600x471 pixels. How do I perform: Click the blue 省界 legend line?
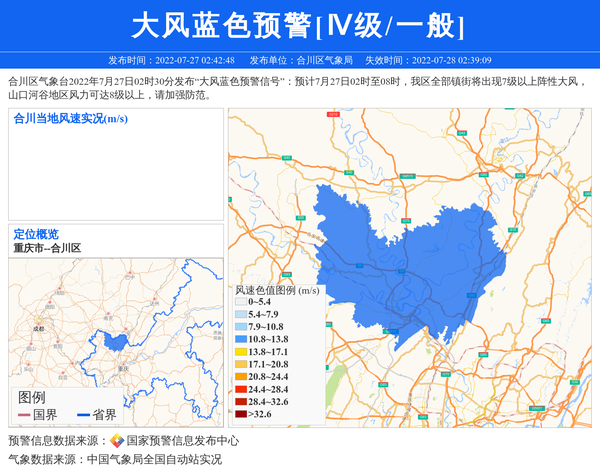click(83, 415)
